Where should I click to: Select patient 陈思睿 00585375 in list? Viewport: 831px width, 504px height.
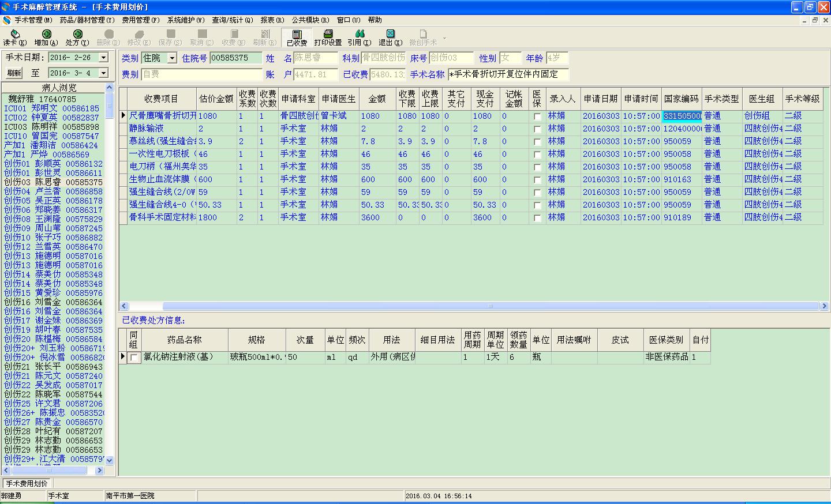53,182
